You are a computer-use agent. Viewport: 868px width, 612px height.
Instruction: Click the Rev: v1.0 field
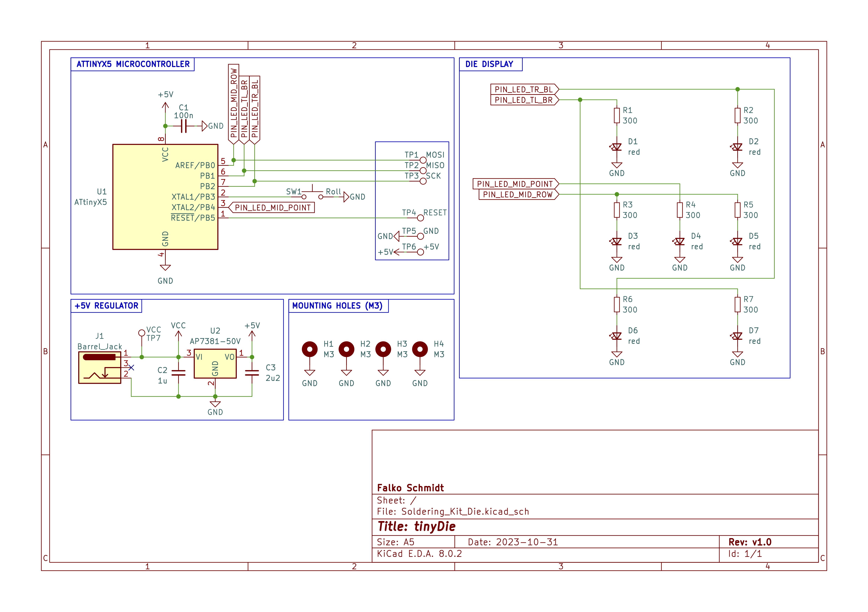point(750,542)
